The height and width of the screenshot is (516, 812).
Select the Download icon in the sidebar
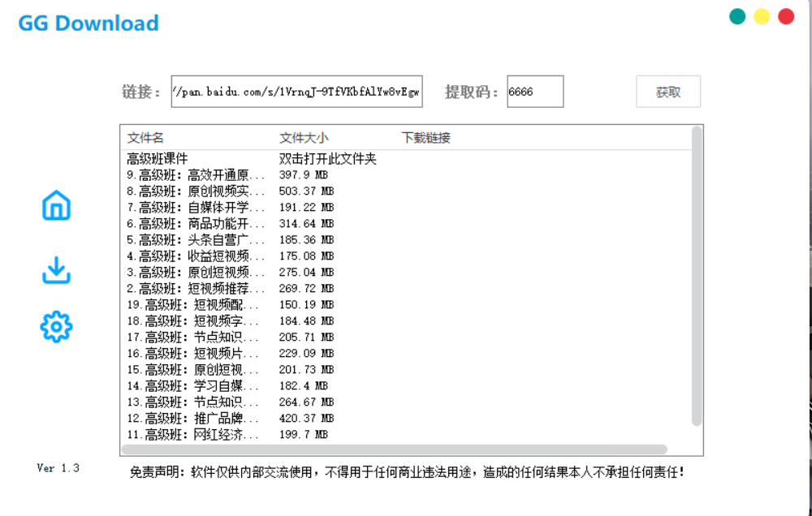54,267
